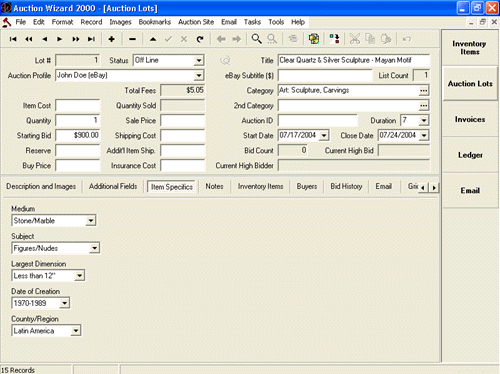Click the Category browse ellipsis button
Image resolution: width=500 pixels, height=374 pixels.
click(x=424, y=90)
